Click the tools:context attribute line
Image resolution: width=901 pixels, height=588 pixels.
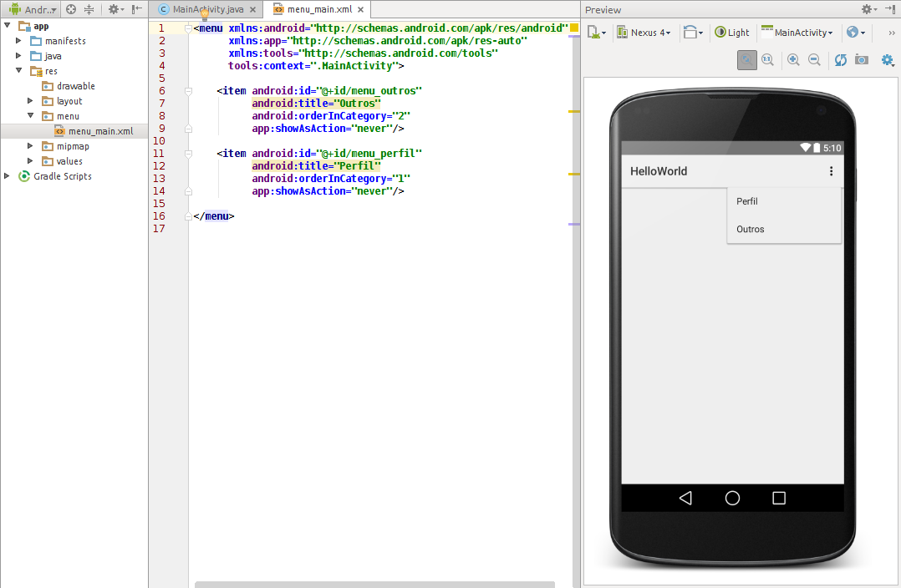coord(316,65)
